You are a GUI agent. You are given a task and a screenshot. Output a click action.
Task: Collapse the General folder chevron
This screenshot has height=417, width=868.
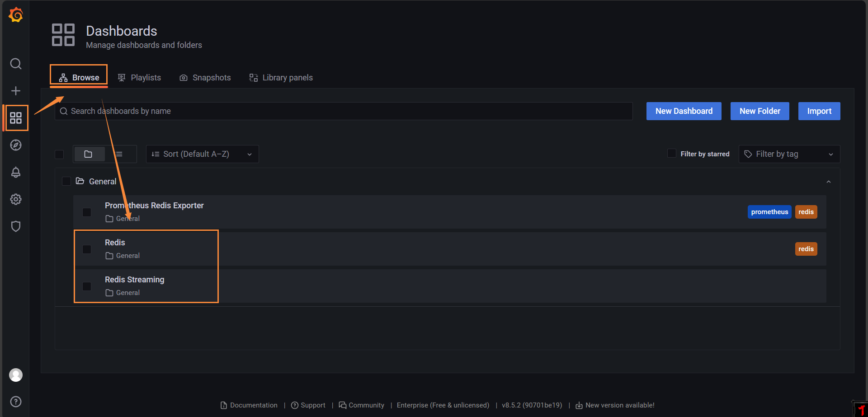point(829,182)
